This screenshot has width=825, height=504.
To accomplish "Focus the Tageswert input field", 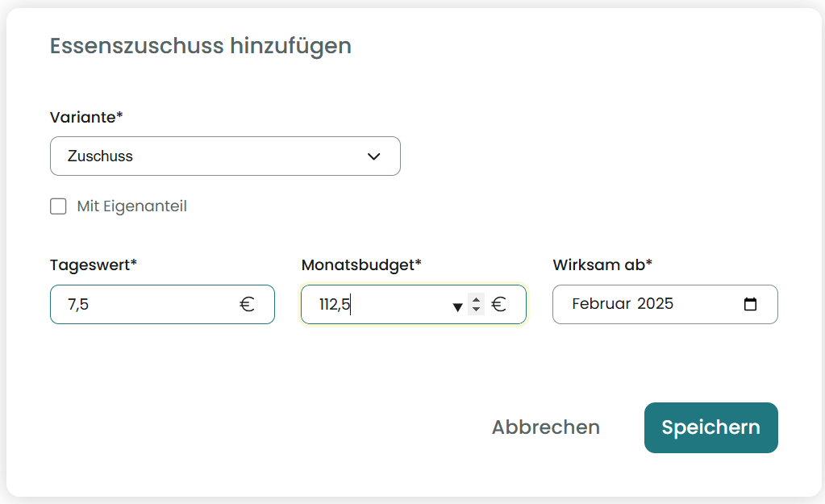I will pos(145,305).
